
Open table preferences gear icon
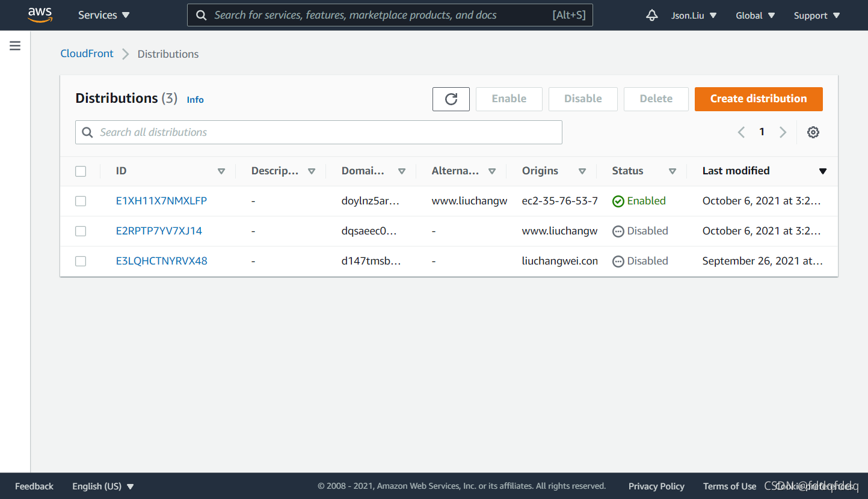click(813, 132)
